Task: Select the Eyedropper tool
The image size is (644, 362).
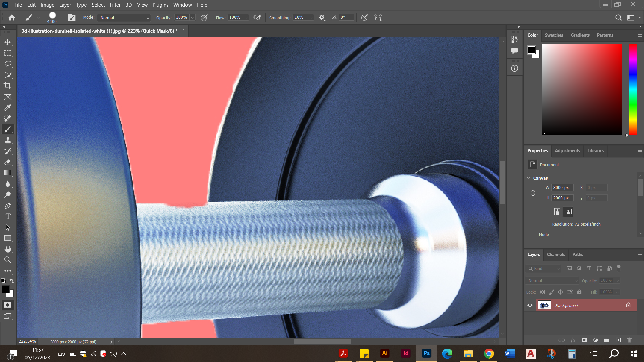Action: (x=8, y=108)
